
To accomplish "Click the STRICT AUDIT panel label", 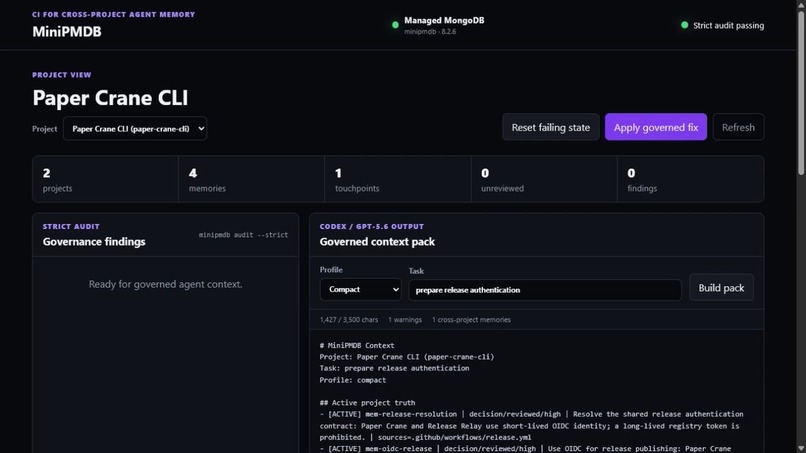I will [x=71, y=226].
